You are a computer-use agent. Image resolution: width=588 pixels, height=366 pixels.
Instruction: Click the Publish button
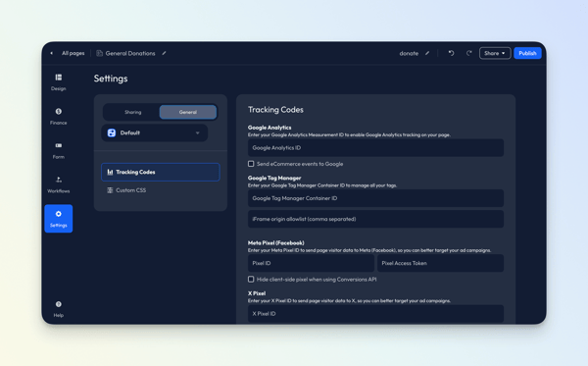click(x=527, y=53)
